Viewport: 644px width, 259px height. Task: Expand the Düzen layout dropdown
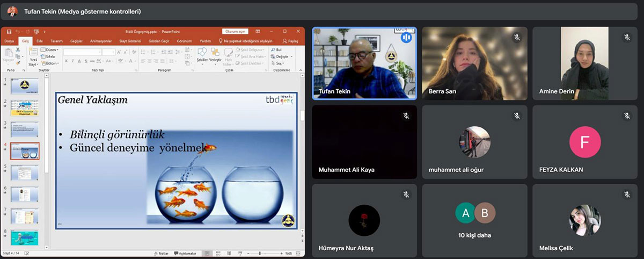(52, 49)
